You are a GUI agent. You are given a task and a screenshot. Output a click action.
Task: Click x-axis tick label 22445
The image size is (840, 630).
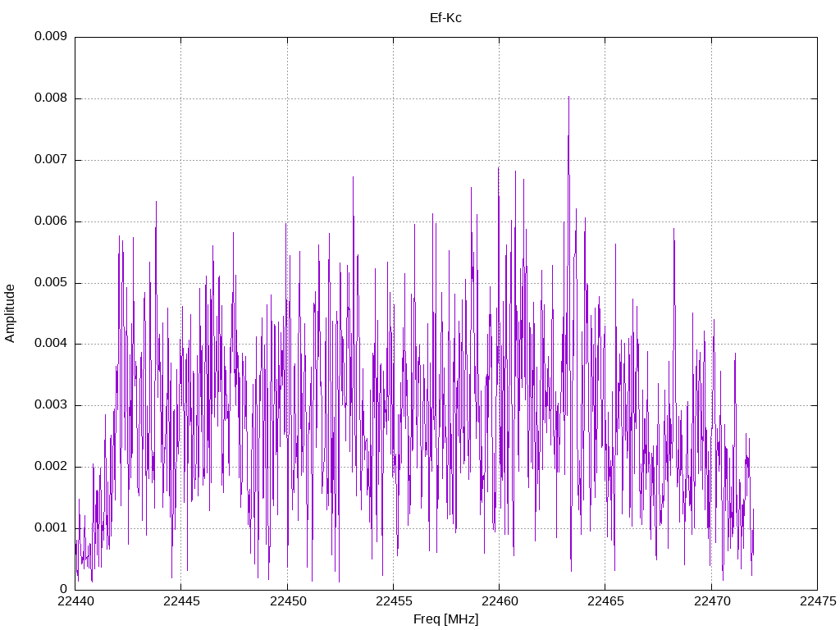pos(181,601)
